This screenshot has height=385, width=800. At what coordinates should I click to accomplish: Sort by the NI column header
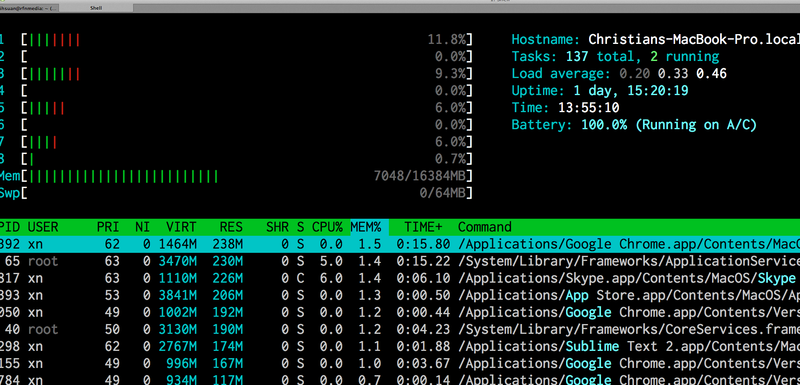143,227
